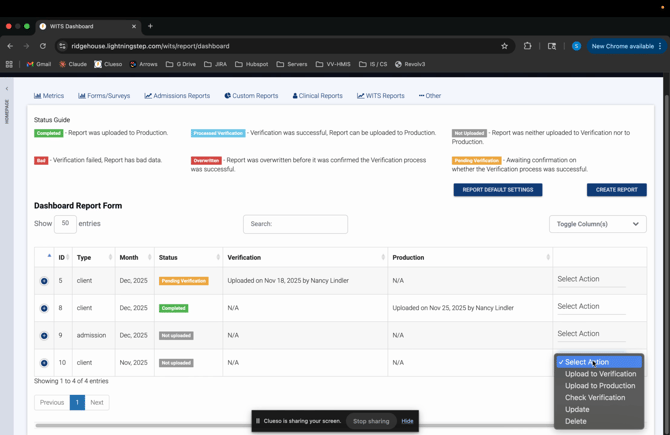670x435 pixels.
Task: Open the Select Action dropdown for row 8
Action: click(x=591, y=307)
